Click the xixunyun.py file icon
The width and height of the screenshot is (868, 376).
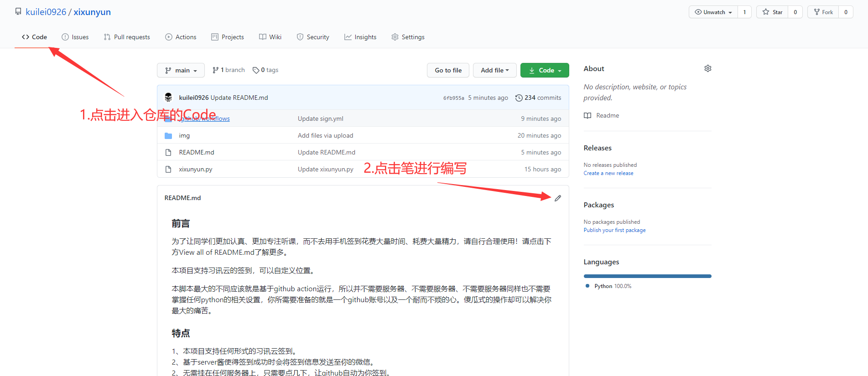[168, 169]
